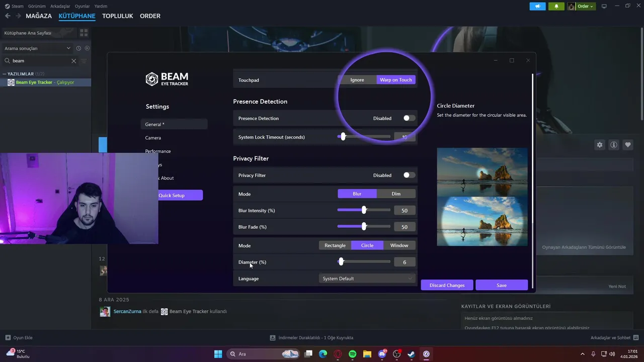644x362 pixels.
Task: Open OBS Studio from taskbar
Action: [397, 354]
